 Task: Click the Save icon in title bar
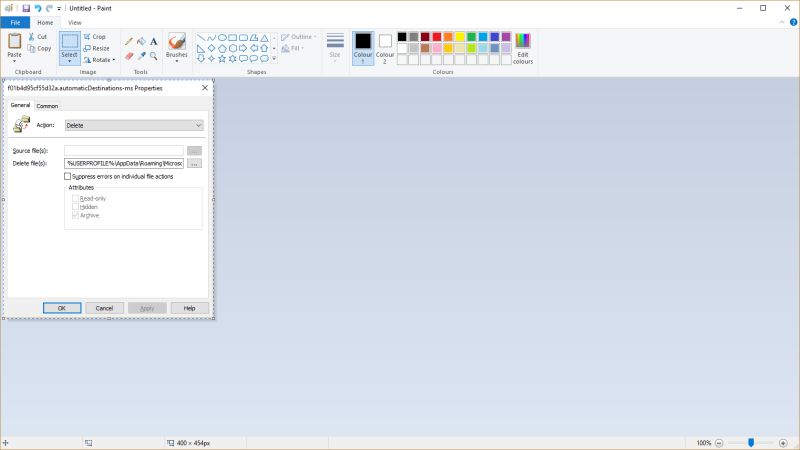(26, 8)
